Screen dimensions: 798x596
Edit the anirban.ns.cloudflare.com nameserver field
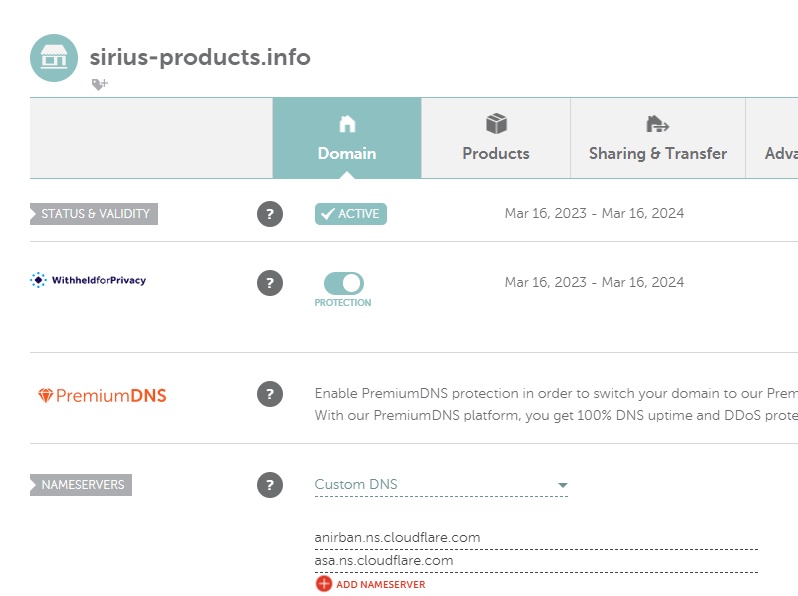[x=536, y=538]
